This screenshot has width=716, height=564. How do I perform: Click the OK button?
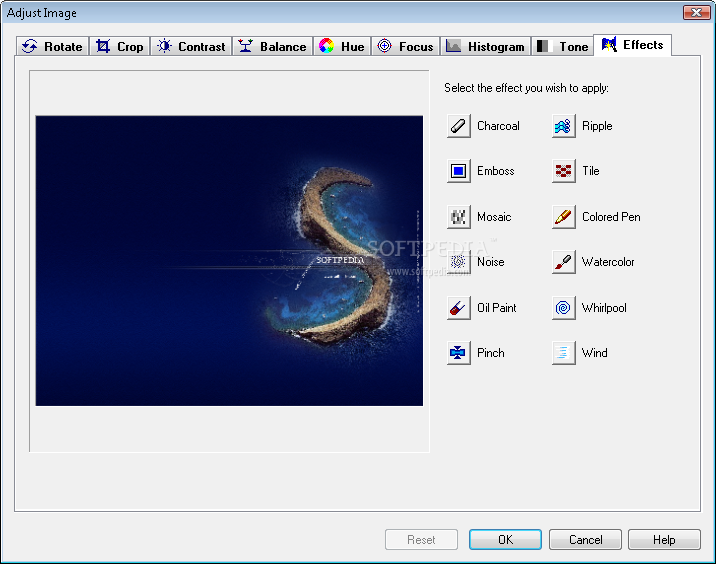[x=505, y=540]
